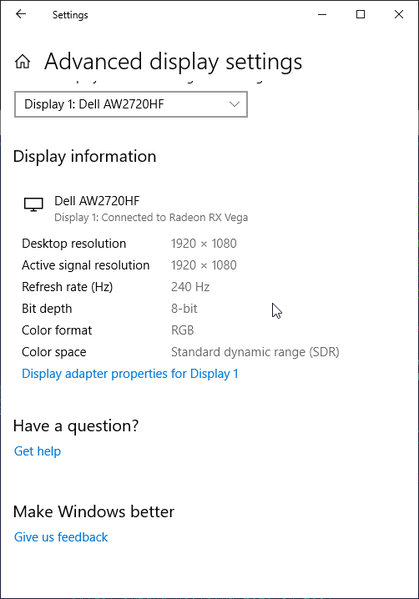
Task: Click Give us feedback link
Action: pos(61,537)
